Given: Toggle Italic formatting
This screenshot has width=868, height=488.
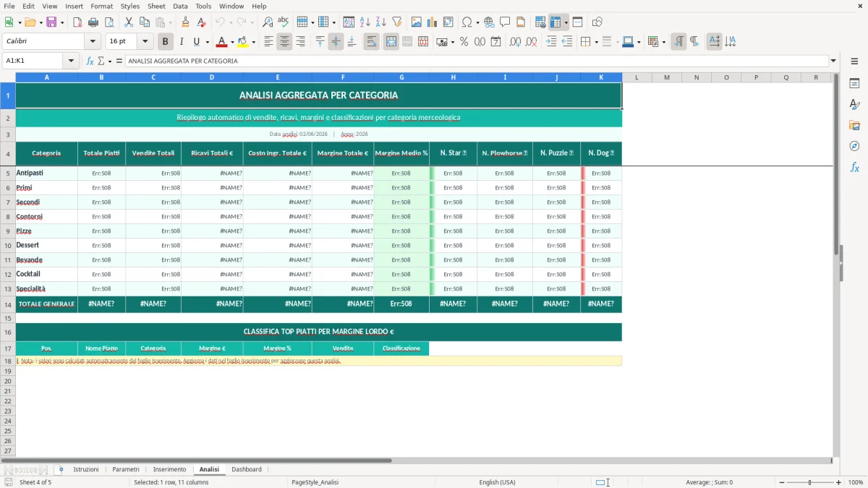Looking at the screenshot, I should pyautogui.click(x=182, y=42).
